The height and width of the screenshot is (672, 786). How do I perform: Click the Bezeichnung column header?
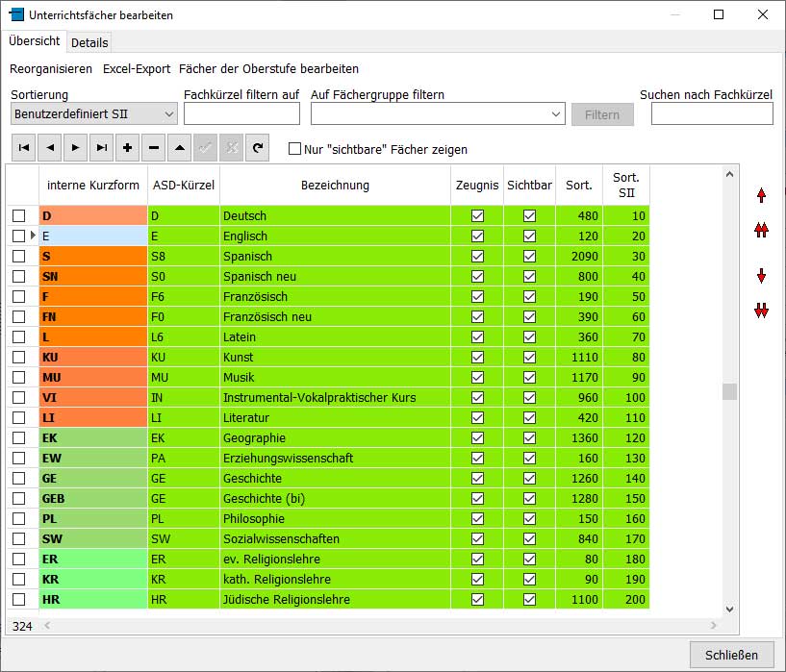[335, 185]
